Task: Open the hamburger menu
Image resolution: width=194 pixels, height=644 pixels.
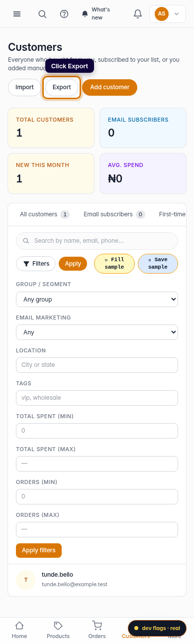Action: pos(17,14)
